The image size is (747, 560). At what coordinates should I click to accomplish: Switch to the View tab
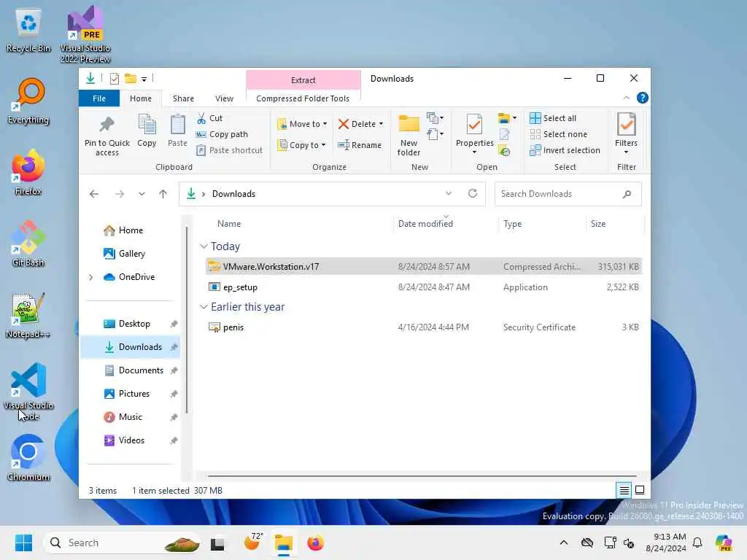coord(224,98)
